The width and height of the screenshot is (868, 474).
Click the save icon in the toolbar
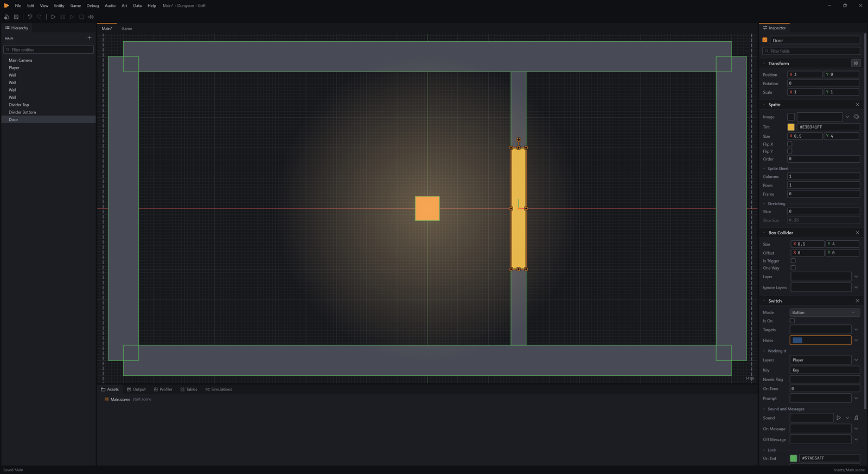16,17
